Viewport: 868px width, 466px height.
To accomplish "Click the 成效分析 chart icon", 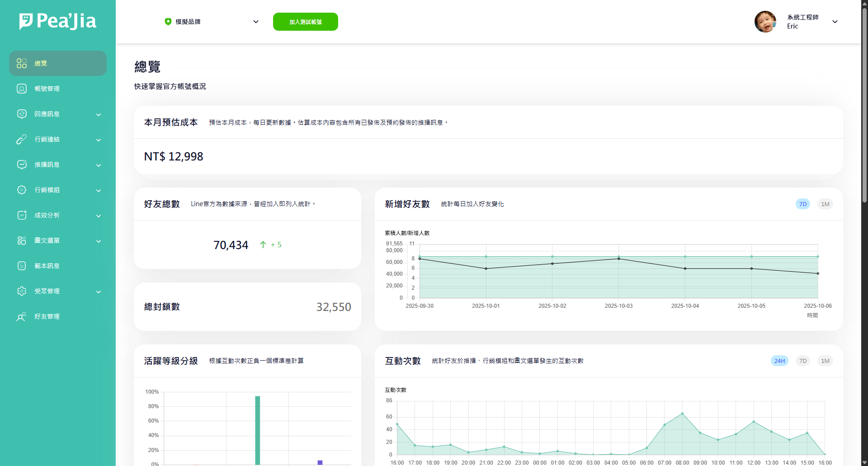I will point(22,215).
